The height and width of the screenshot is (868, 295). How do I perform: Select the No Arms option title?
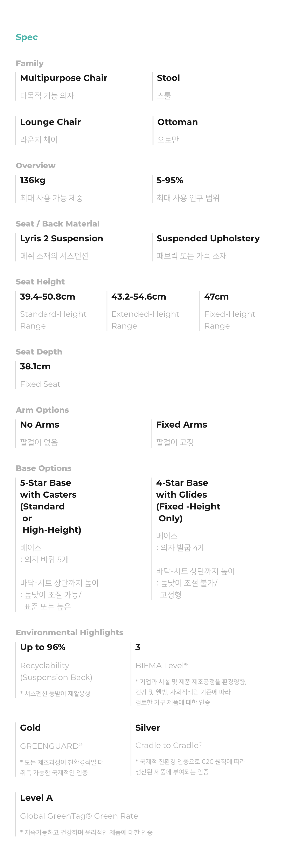[39, 425]
